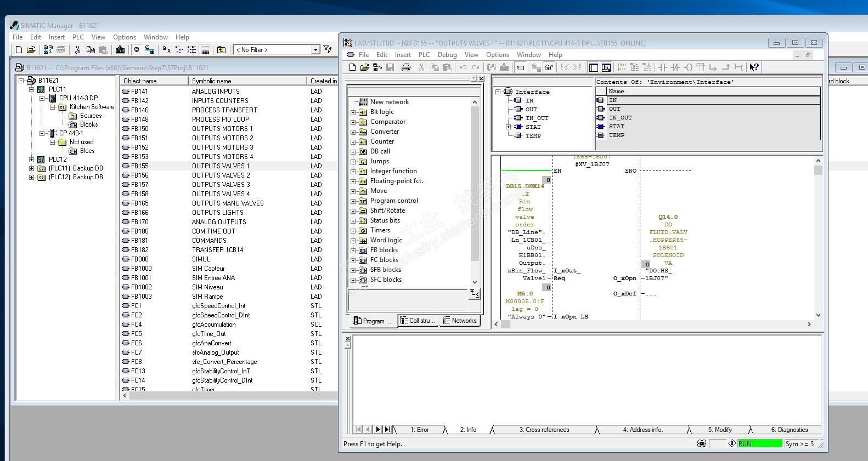Expand Bit logic in program elements
The image size is (868, 461).
click(x=353, y=112)
